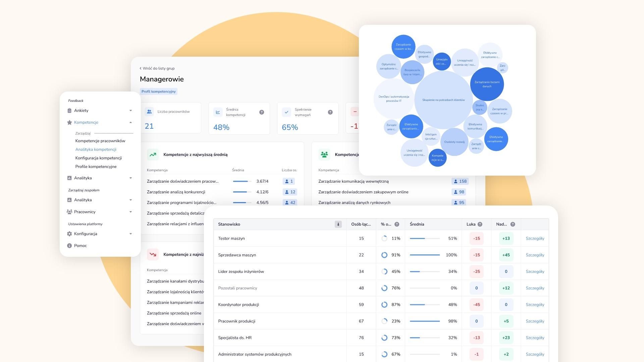The width and height of the screenshot is (644, 362).
Task: Click the Pozostali pracownicy row name
Action: click(x=237, y=288)
